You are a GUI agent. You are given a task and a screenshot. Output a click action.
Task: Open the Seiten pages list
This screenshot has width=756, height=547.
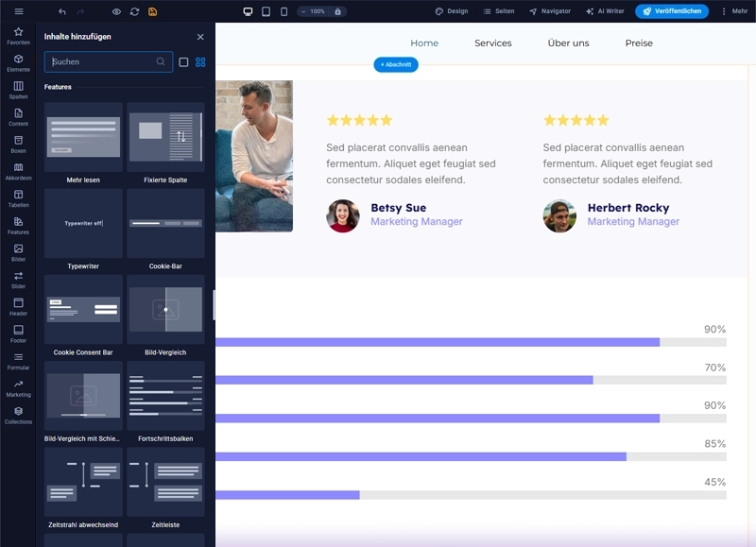(x=499, y=11)
